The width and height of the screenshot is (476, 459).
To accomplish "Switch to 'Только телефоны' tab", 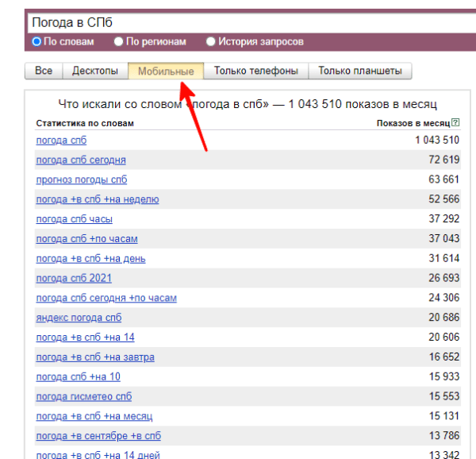I will (x=255, y=71).
